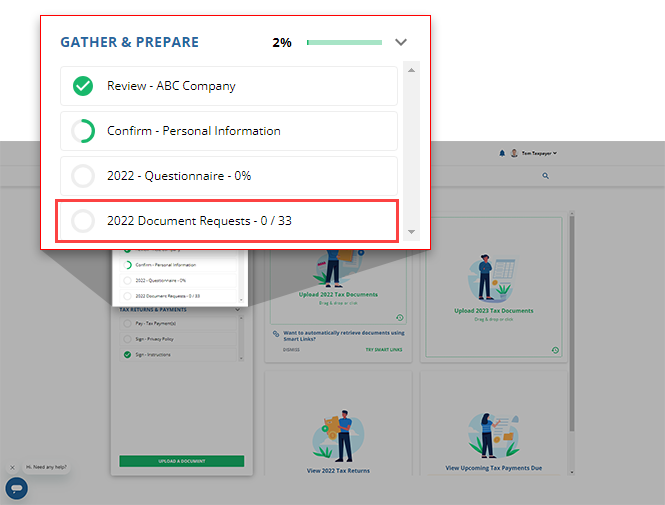Open the Sign - Instructions task
Image resolution: width=665 pixels, height=505 pixels.
pos(178,354)
